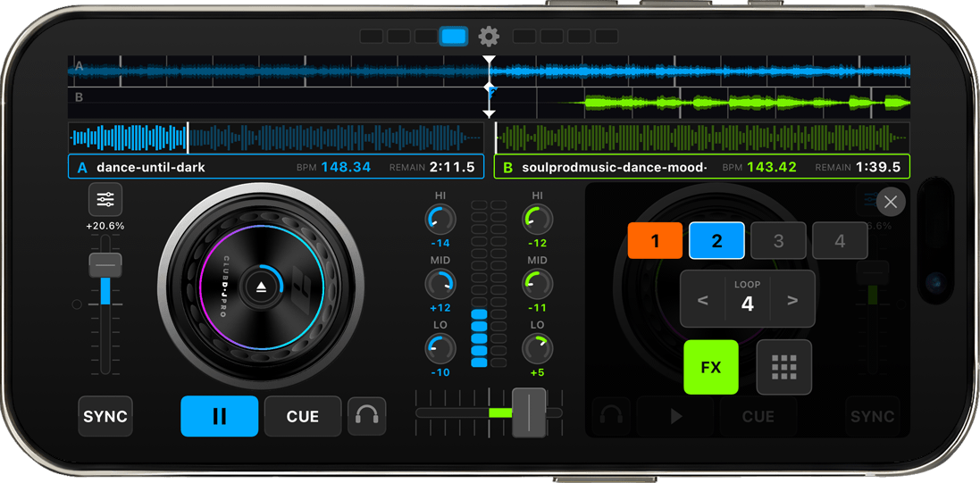
Task: Trigger hot cue 2 pad
Action: coord(716,240)
